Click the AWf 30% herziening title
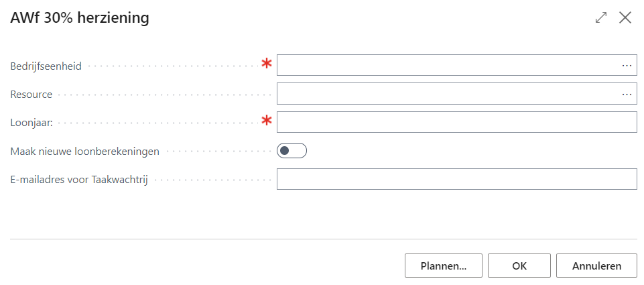Screen dimensions: 644x285 click(x=80, y=19)
